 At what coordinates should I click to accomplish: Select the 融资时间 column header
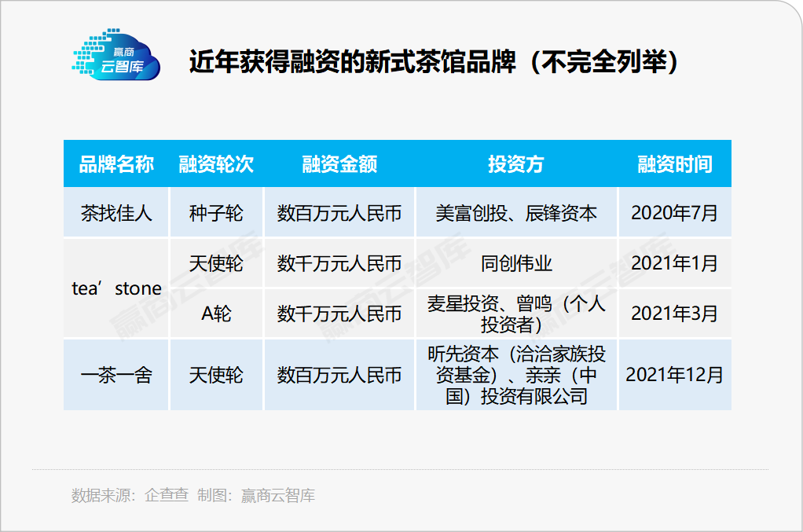click(x=675, y=164)
